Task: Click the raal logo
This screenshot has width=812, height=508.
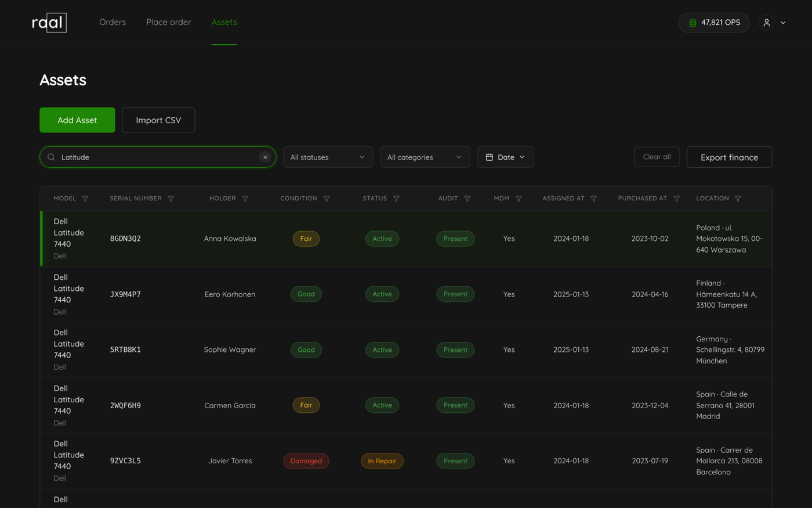Action: tap(49, 23)
